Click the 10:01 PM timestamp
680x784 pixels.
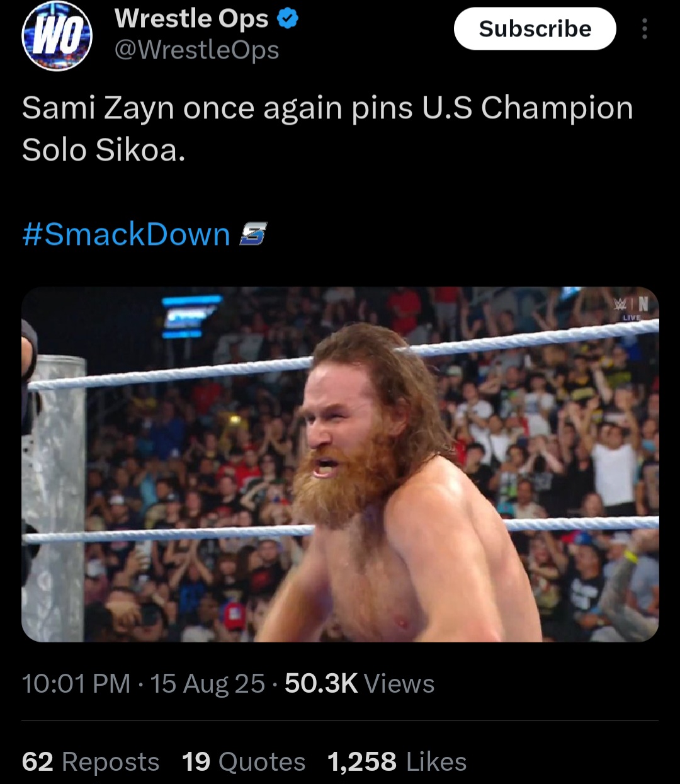76,684
